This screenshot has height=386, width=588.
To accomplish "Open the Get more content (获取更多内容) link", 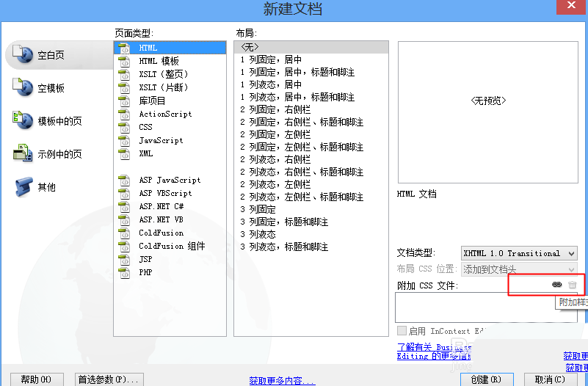I will 282,380.
